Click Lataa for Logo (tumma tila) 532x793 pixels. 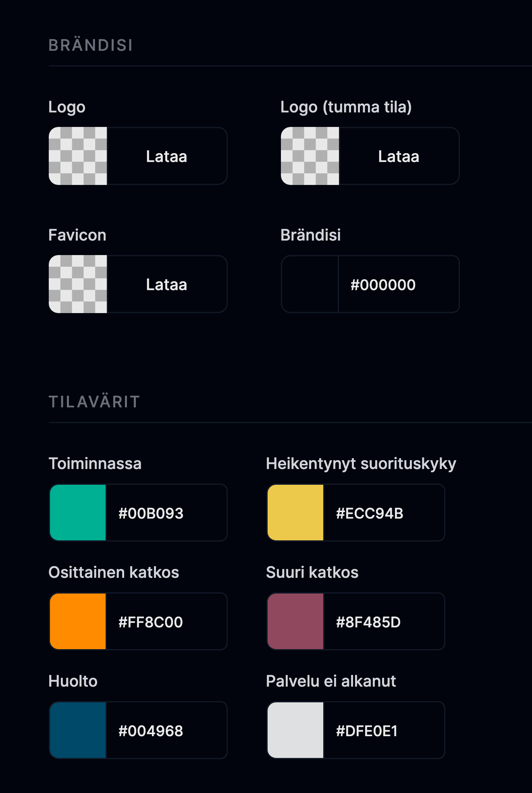click(399, 156)
